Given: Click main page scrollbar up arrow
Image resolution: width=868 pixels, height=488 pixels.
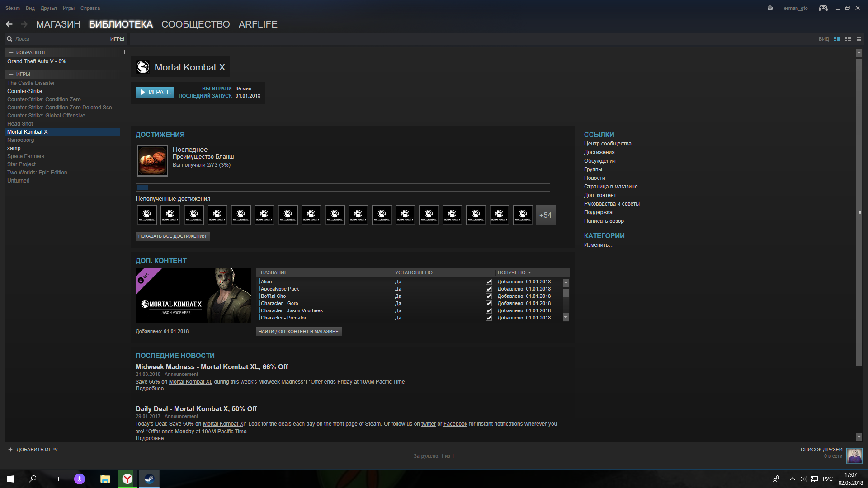Looking at the screenshot, I should pos(859,53).
